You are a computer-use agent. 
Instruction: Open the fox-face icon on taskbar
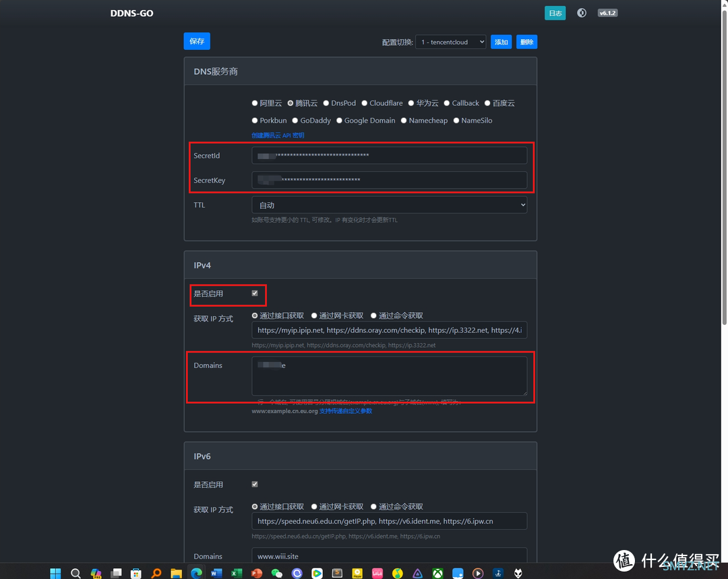(518, 573)
